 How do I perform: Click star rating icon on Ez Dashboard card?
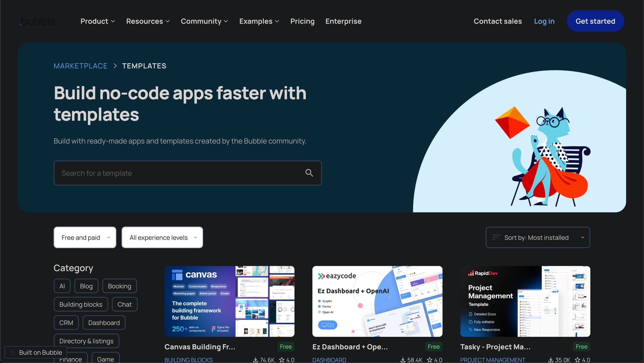point(430,360)
